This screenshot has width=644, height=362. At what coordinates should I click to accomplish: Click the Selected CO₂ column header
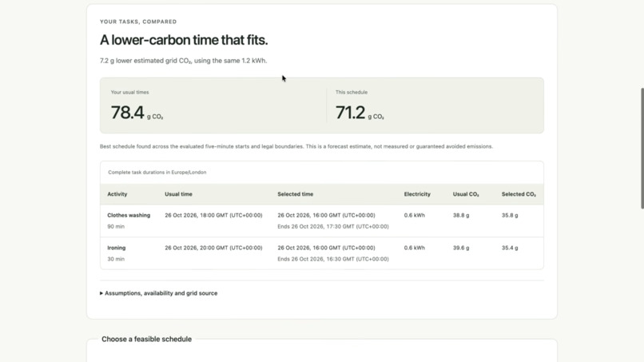[519, 194]
